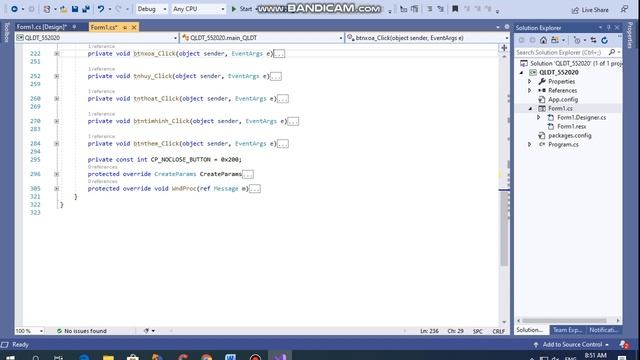
Task: Expand the collapsed CreateParams property
Action: tap(56, 174)
